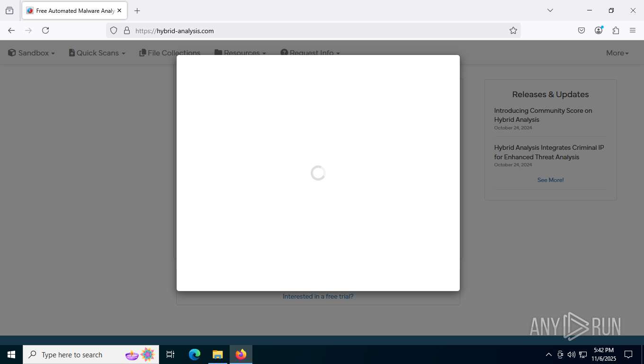Open the notification center icon
Viewport: 644px width, 364px height.
(628, 355)
